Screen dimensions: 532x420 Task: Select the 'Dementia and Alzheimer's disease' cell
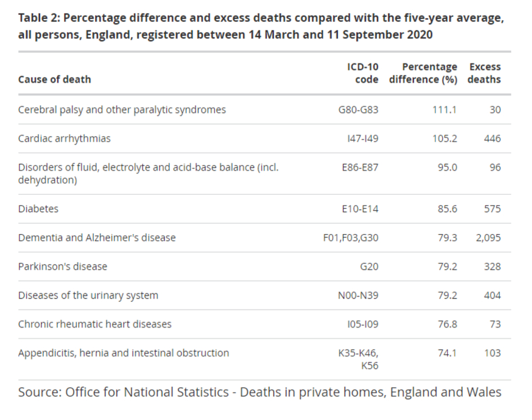[97, 238]
